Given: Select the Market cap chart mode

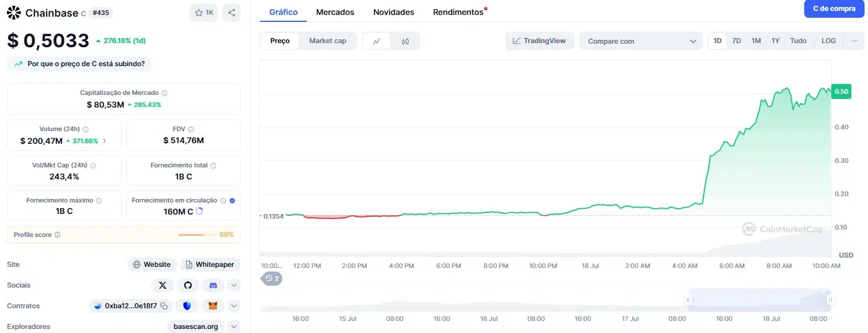Looking at the screenshot, I should (x=328, y=41).
